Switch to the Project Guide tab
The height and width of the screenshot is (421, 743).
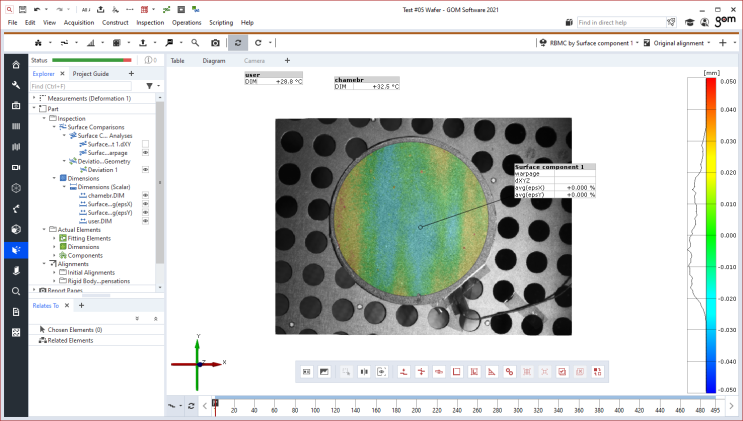point(91,73)
